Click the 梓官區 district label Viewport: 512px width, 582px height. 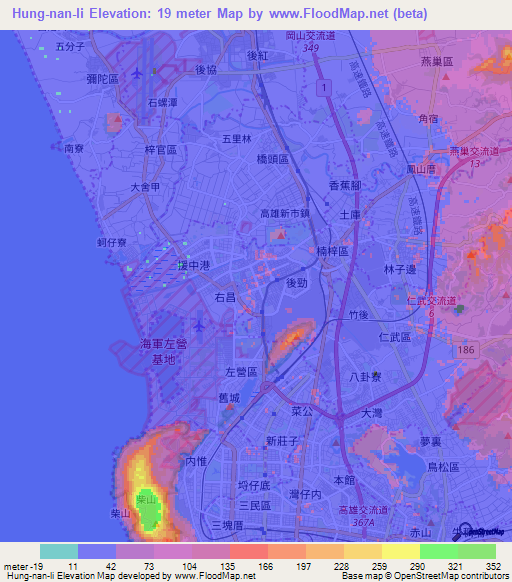coord(161,150)
